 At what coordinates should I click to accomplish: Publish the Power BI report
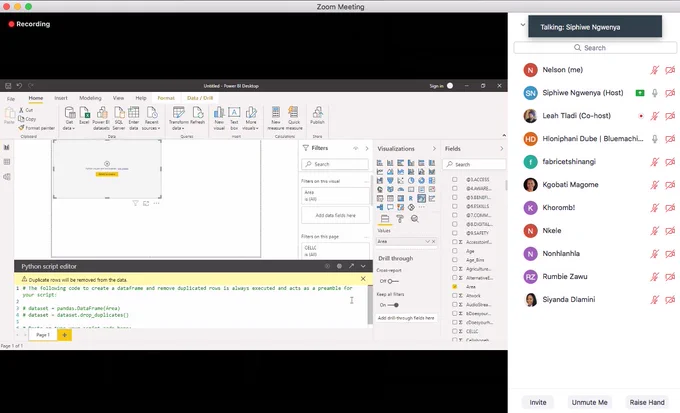coord(317,116)
